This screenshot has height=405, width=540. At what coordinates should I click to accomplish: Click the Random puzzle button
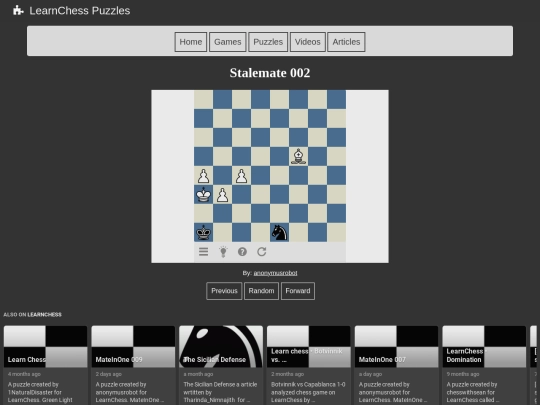point(261,291)
